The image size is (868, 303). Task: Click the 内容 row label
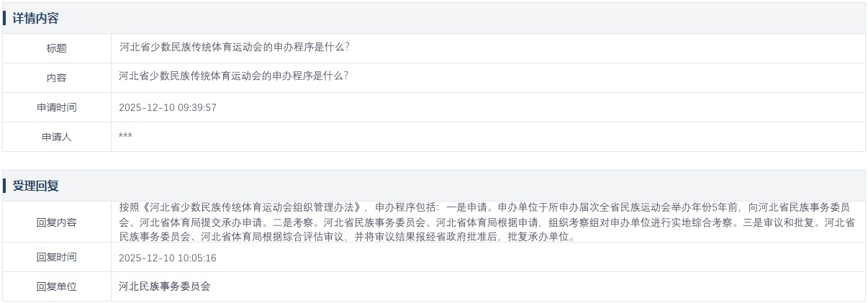coord(56,78)
